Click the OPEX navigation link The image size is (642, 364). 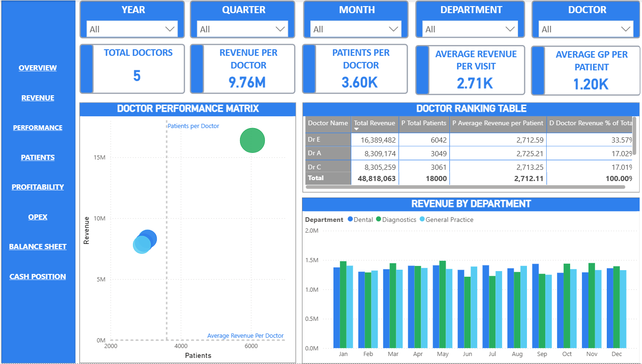[x=38, y=217]
